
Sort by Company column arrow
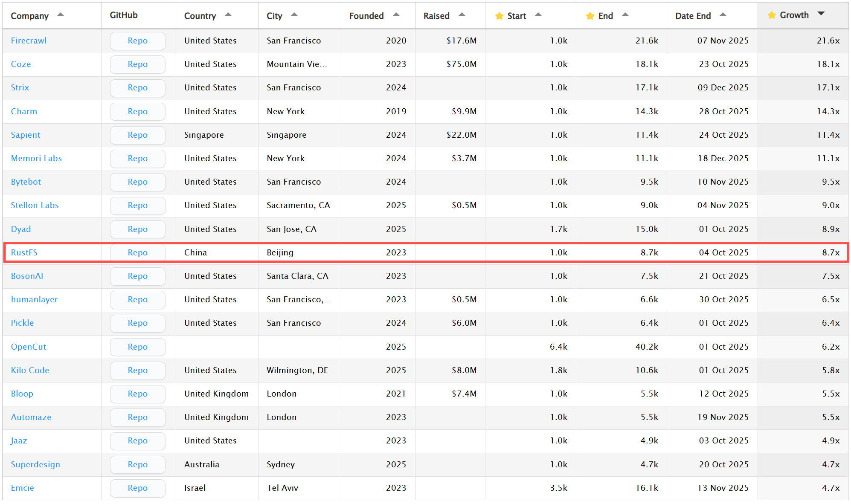click(61, 15)
